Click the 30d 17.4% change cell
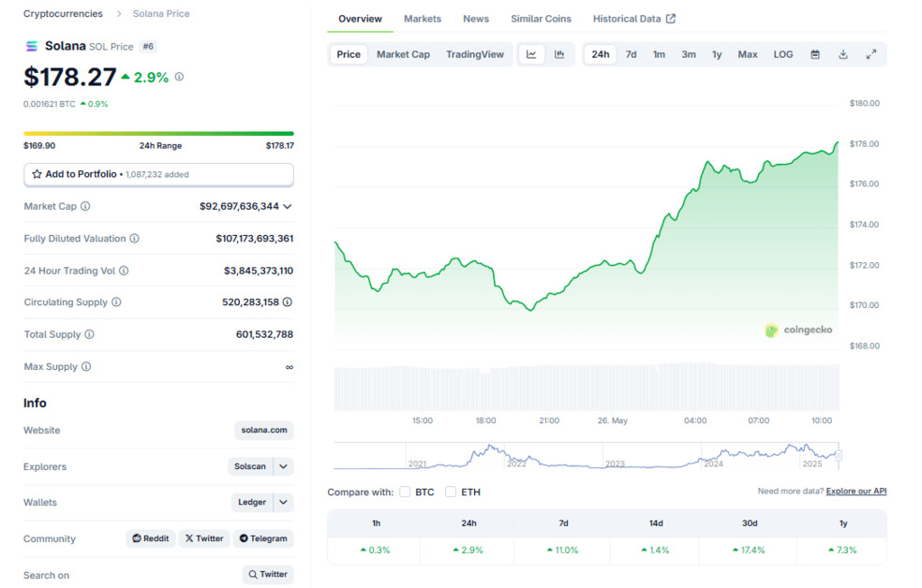The width and height of the screenshot is (922, 588). coord(748,551)
